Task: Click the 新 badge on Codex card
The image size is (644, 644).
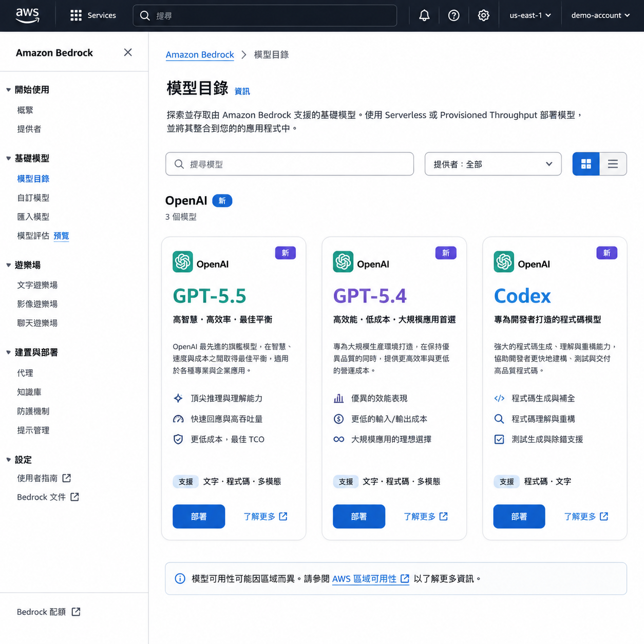Action: 607,253
